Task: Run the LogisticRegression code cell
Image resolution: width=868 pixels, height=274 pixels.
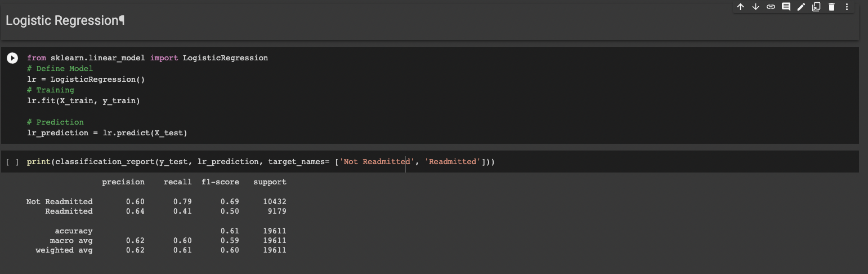Action: tap(12, 58)
